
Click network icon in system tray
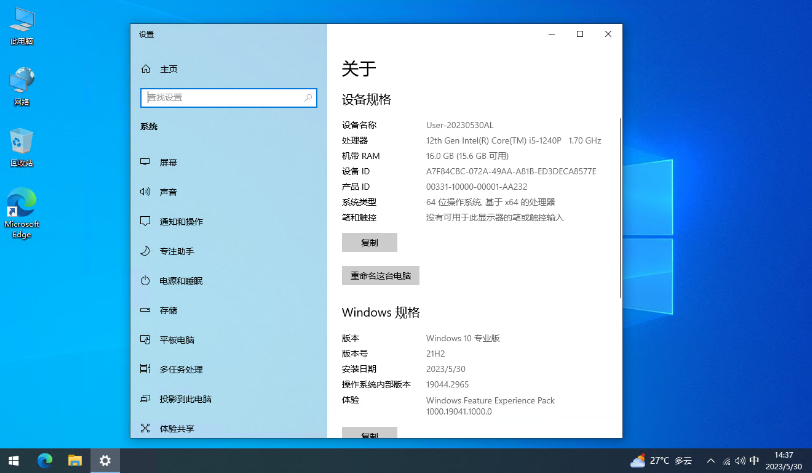coord(727,461)
